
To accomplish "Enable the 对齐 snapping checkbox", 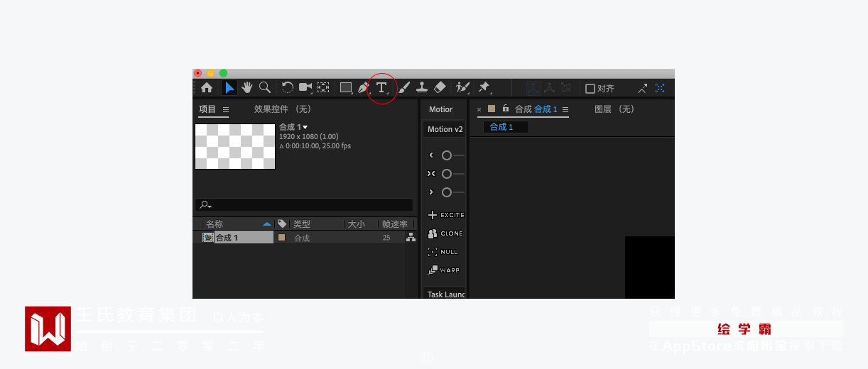I will click(590, 89).
